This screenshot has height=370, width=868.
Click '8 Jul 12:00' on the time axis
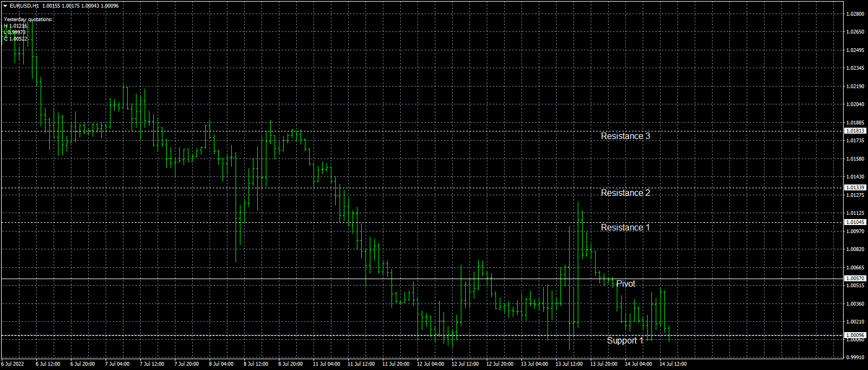256,364
